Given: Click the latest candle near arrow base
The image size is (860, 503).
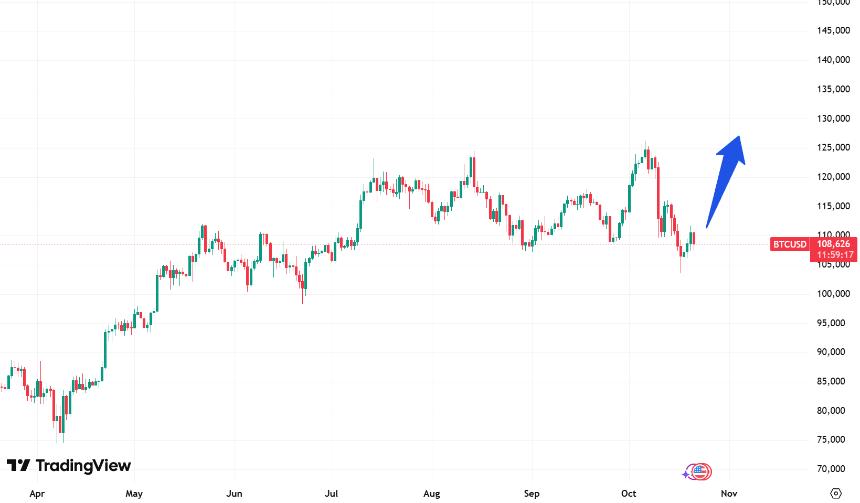Looking at the screenshot, I should click(692, 236).
